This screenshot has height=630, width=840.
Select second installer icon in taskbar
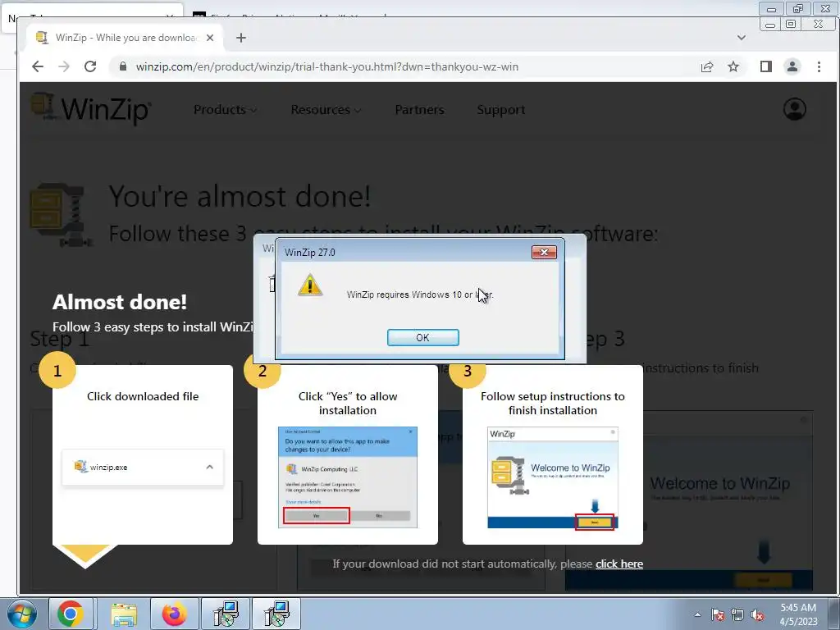click(277, 614)
